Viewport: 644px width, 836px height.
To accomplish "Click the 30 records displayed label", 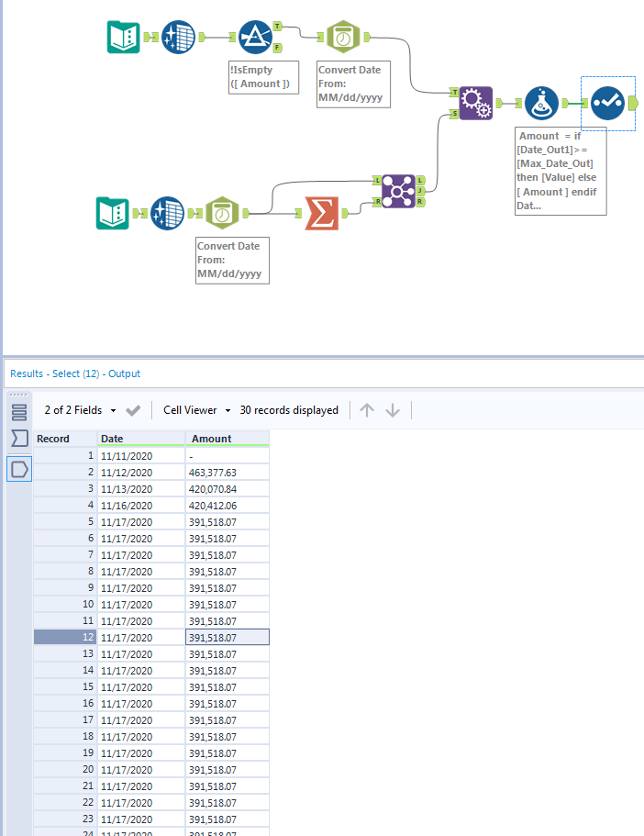I will (x=289, y=410).
